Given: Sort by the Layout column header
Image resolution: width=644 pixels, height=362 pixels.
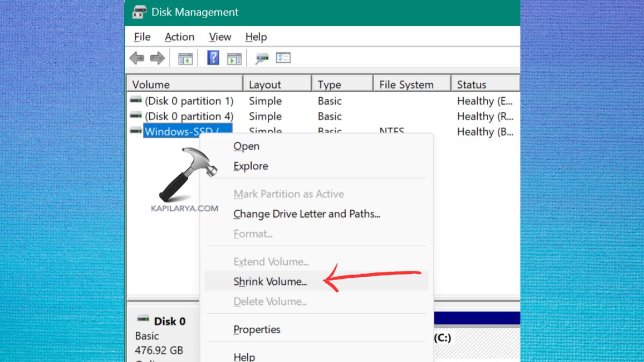Looking at the screenshot, I should pos(277,84).
